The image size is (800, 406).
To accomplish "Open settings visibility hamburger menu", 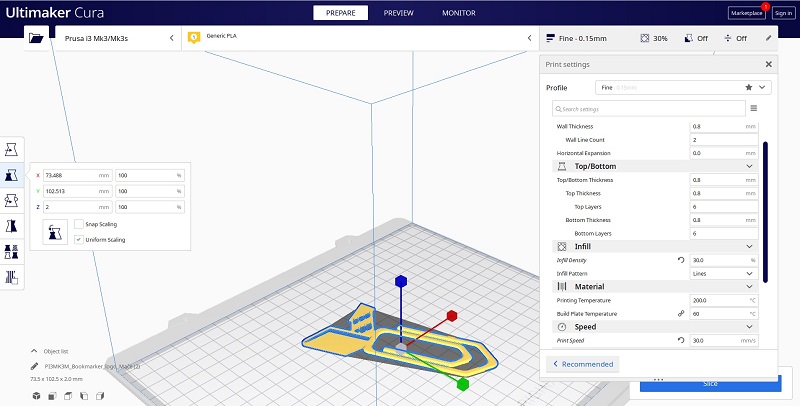I will coord(754,108).
